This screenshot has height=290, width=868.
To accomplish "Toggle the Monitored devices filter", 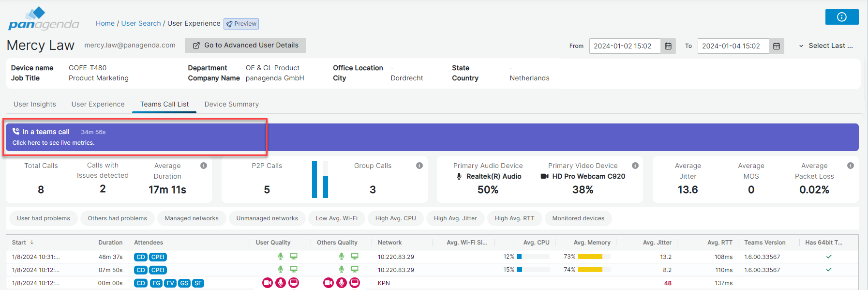I will pos(578,218).
